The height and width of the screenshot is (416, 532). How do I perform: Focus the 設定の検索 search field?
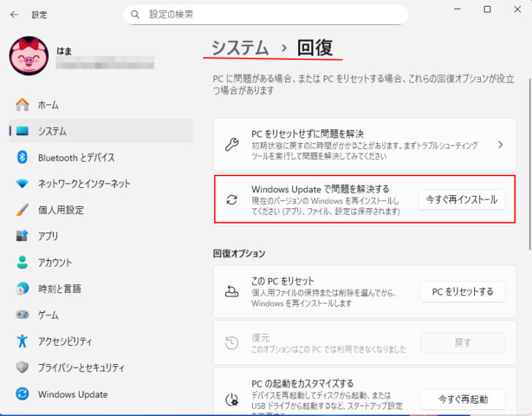(x=265, y=14)
